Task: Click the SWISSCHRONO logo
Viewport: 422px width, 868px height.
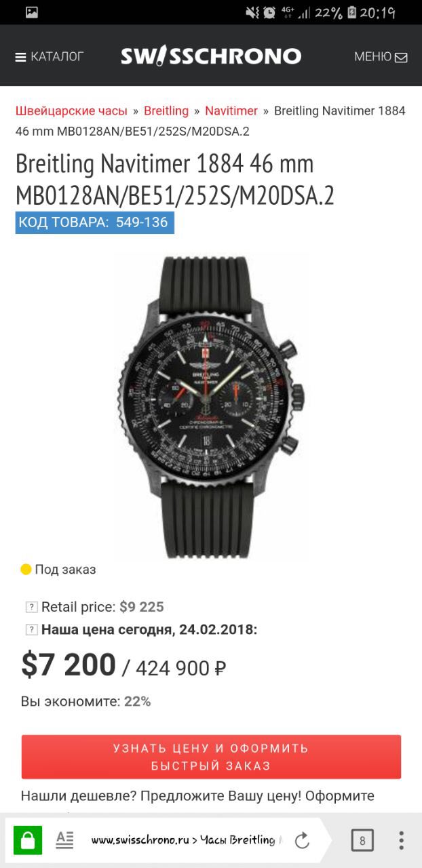Action: click(x=211, y=56)
